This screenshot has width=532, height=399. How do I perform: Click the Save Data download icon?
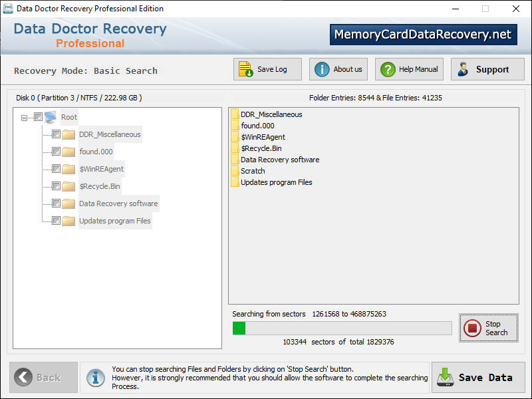click(x=445, y=378)
